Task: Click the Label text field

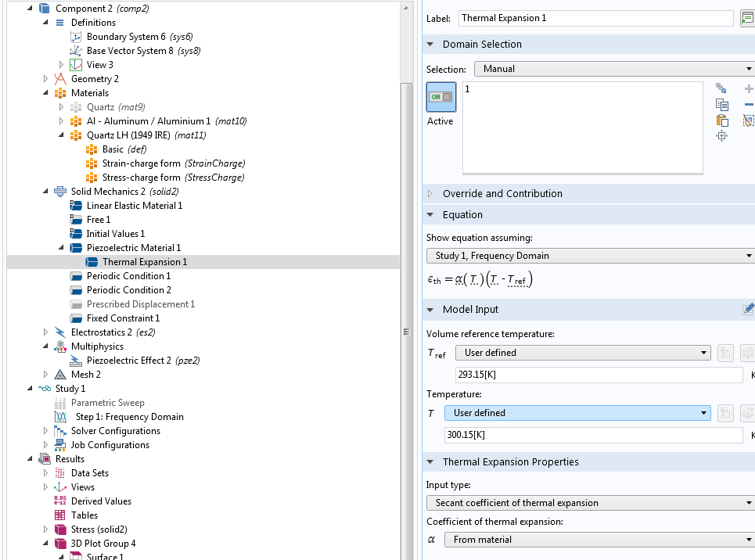Action: (x=595, y=18)
